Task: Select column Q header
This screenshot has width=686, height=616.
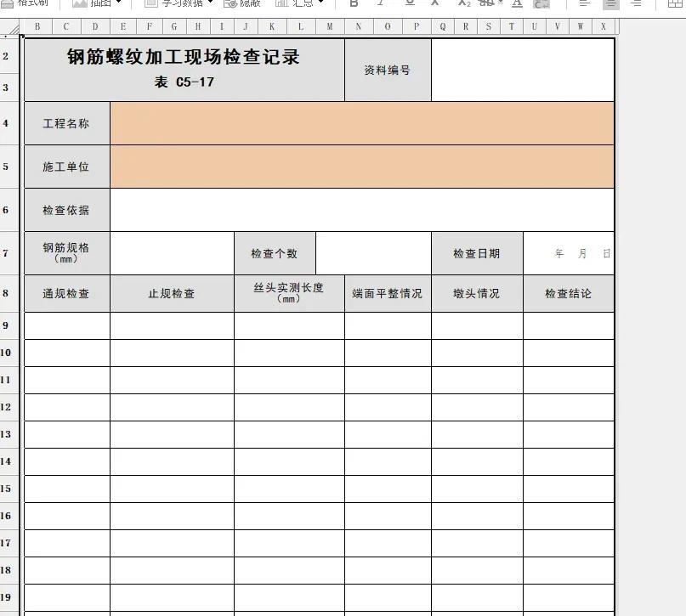Action: tap(443, 27)
